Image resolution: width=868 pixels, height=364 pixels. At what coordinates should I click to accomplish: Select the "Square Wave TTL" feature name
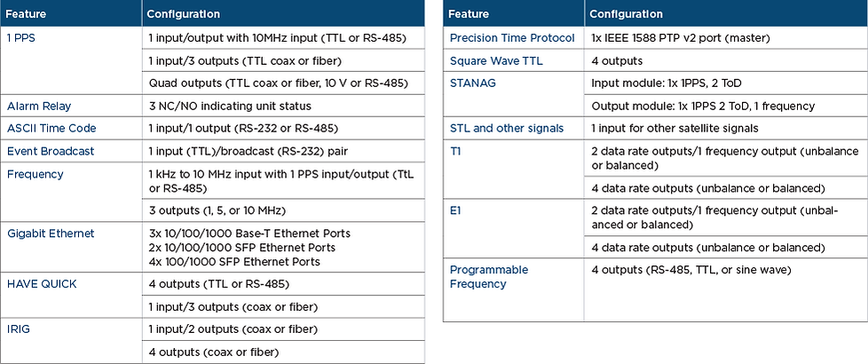pos(496,61)
